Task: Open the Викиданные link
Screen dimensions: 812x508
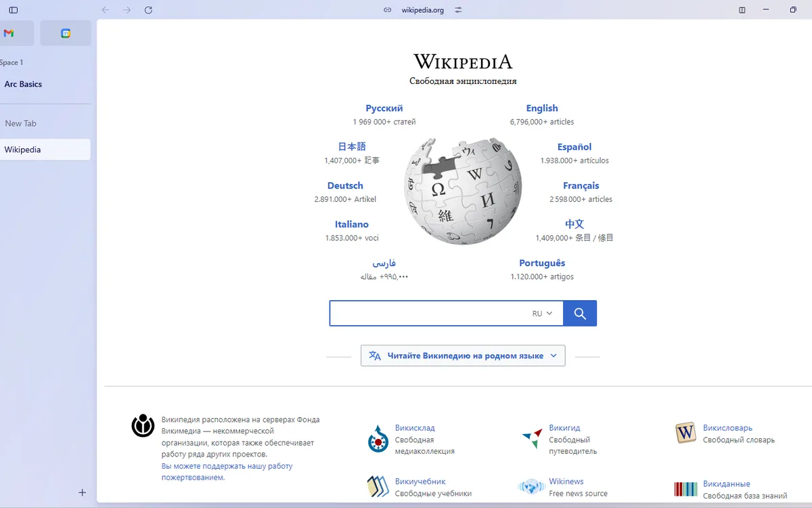Action: coord(727,484)
